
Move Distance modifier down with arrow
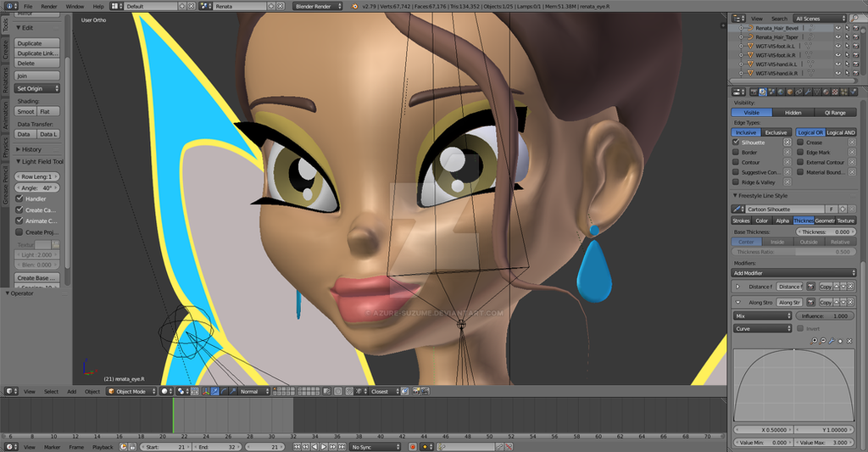pos(843,287)
